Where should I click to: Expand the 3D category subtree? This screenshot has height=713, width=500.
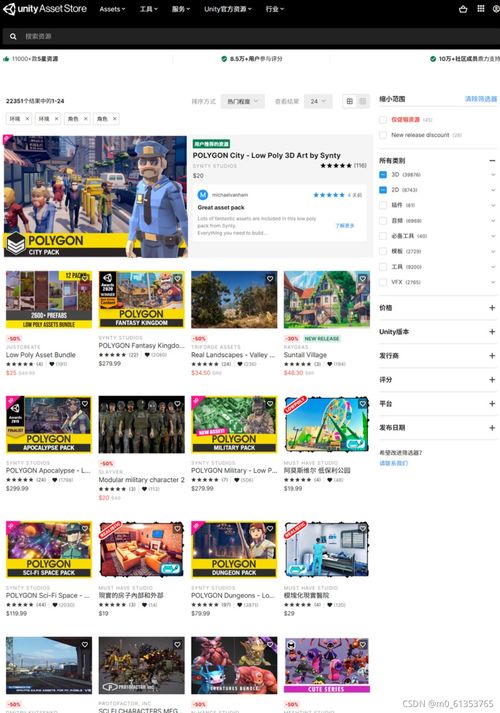(x=493, y=175)
